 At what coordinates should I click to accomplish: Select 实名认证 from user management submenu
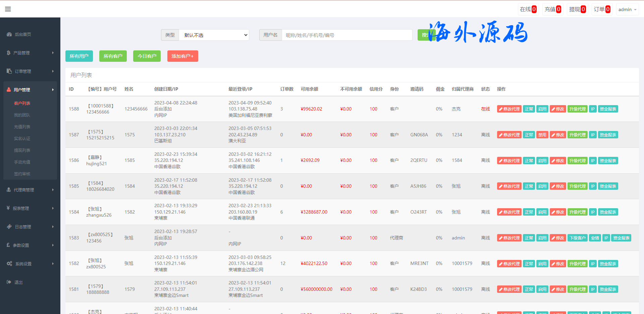pos(22,138)
